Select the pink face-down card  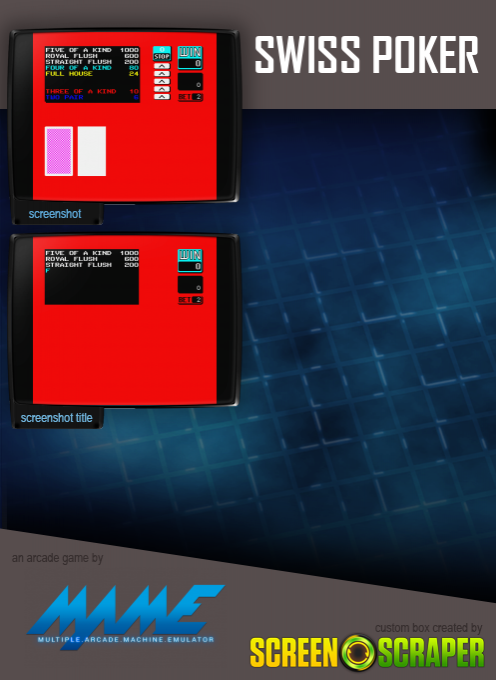coord(59,151)
